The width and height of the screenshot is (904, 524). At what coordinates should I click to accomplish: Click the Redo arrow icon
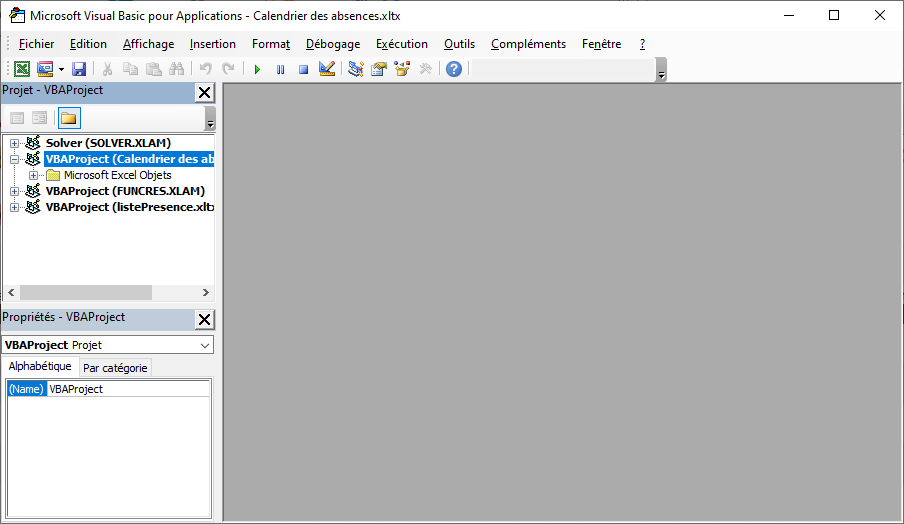click(228, 69)
